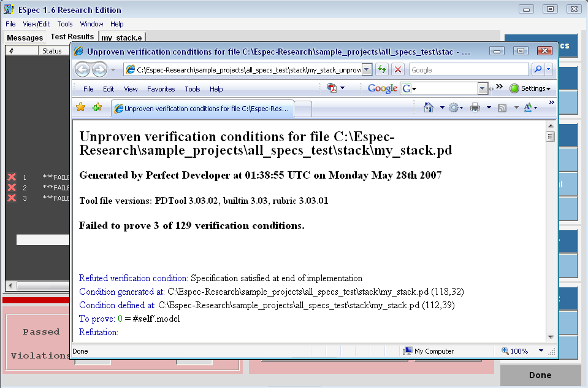Click the Tools gear icon
The height and width of the screenshot is (388, 588).
pyautogui.click(x=454, y=108)
